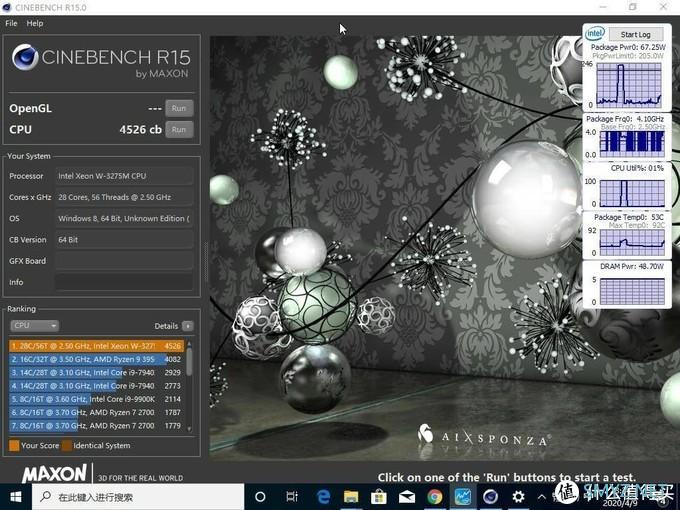Open the CPU ranking dropdown
This screenshot has height=510, width=680.
[x=35, y=326]
